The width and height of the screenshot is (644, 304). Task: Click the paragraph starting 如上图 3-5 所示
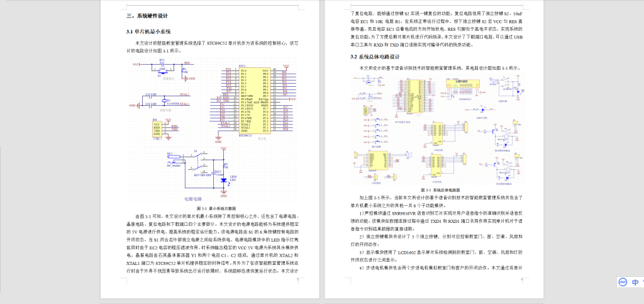point(436,201)
